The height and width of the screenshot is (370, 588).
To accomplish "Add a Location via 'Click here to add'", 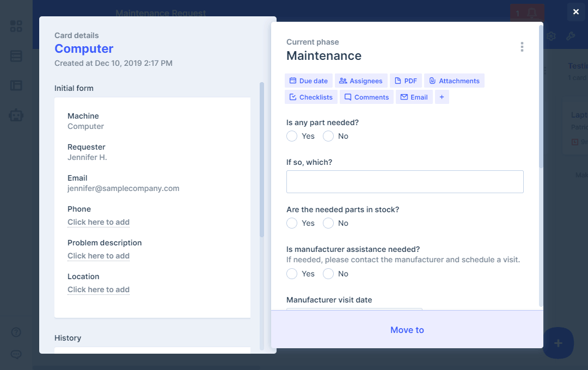I will (99, 289).
